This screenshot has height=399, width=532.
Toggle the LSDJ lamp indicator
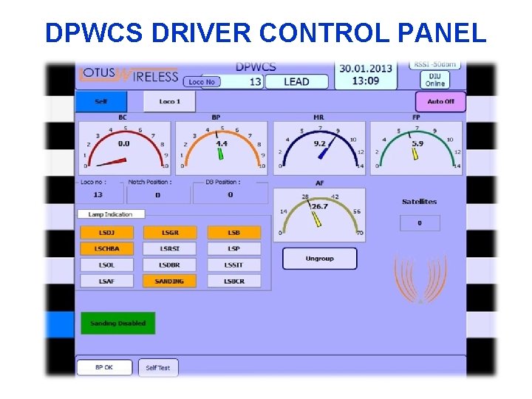107,233
